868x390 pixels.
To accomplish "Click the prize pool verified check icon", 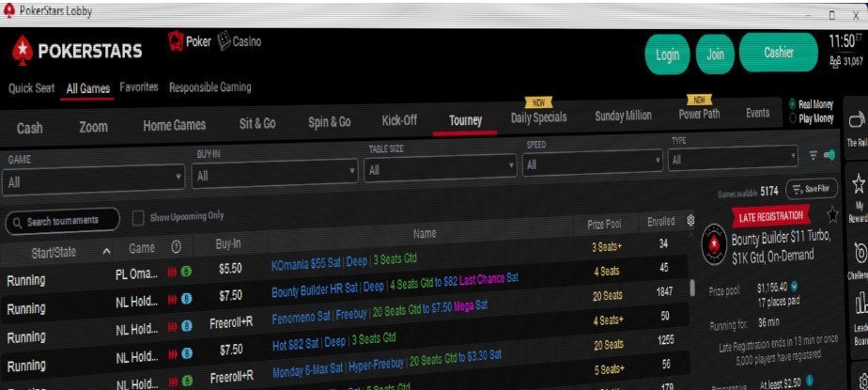I will pos(795,287).
